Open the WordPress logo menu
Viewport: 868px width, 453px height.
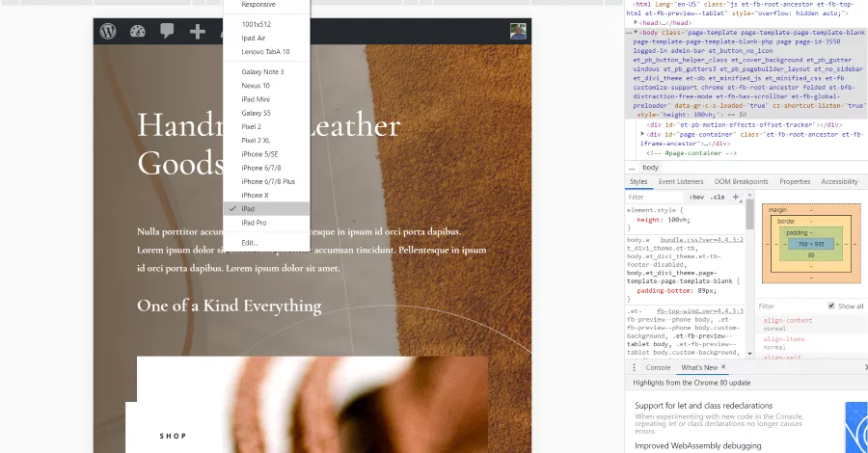pyautogui.click(x=108, y=31)
